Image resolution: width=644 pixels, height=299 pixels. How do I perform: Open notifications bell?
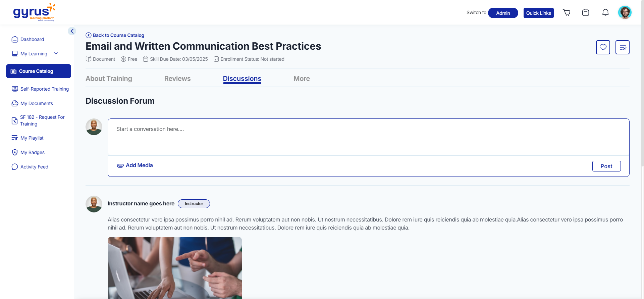605,13
